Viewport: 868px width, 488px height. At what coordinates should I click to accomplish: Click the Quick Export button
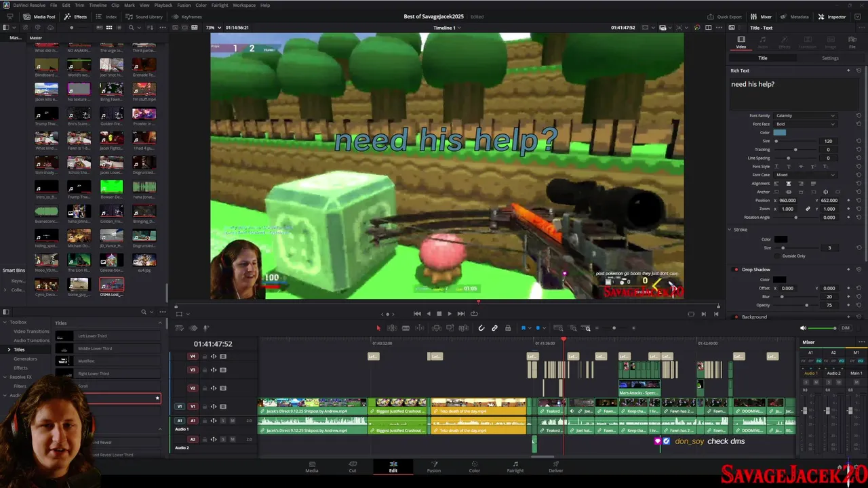point(724,16)
